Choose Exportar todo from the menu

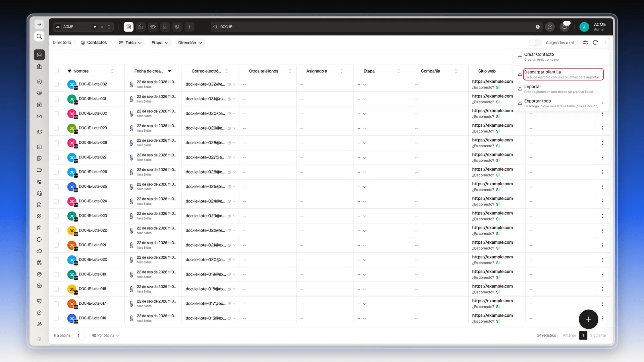pyautogui.click(x=561, y=103)
